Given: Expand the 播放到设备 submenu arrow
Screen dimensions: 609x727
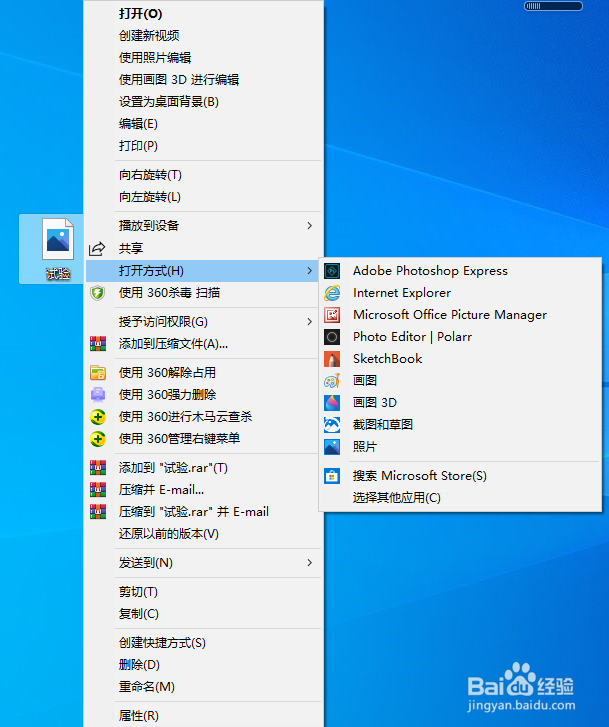Looking at the screenshot, I should [x=309, y=226].
